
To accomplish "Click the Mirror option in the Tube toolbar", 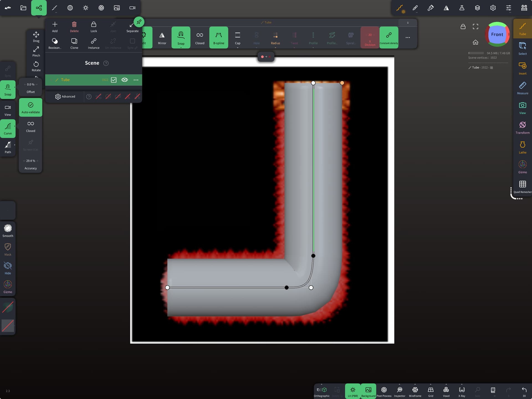I will [162, 38].
